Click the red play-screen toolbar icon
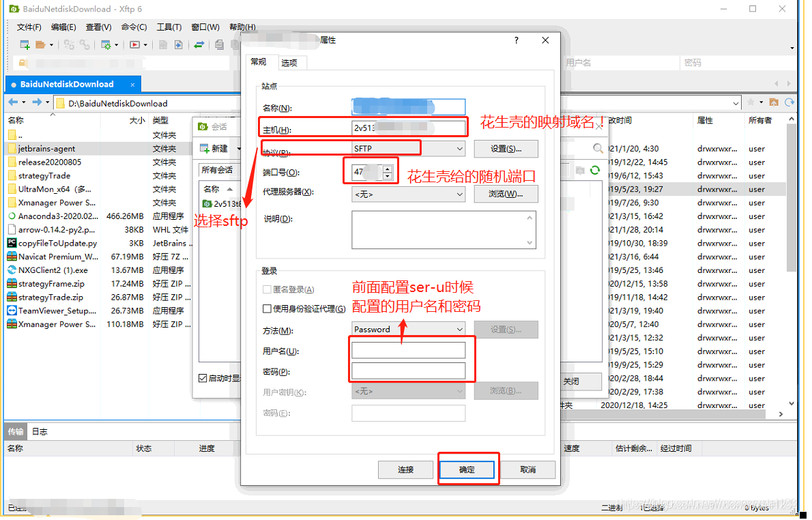 (134, 45)
